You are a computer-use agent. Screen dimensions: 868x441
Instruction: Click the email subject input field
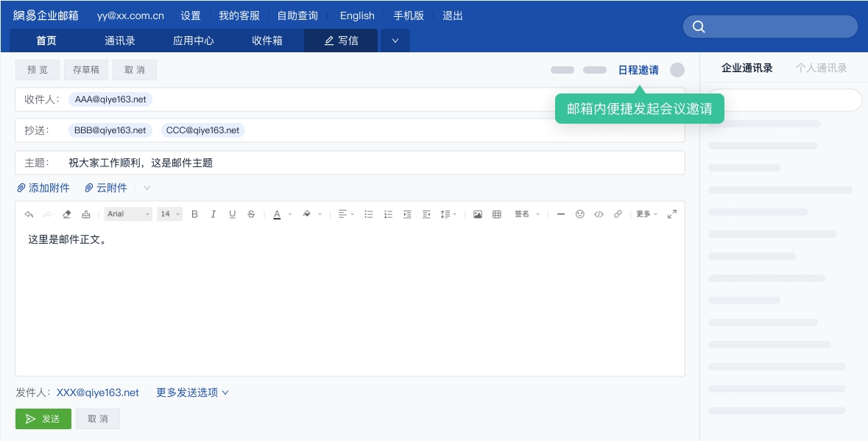(x=368, y=163)
